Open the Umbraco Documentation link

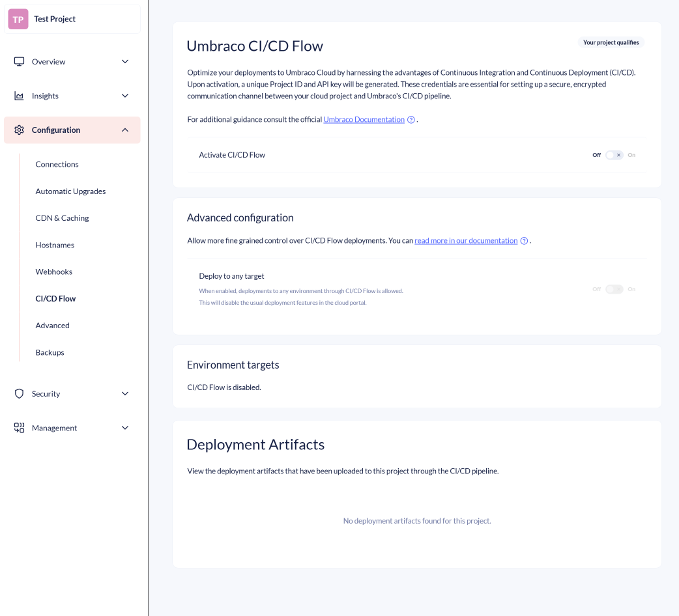click(364, 120)
